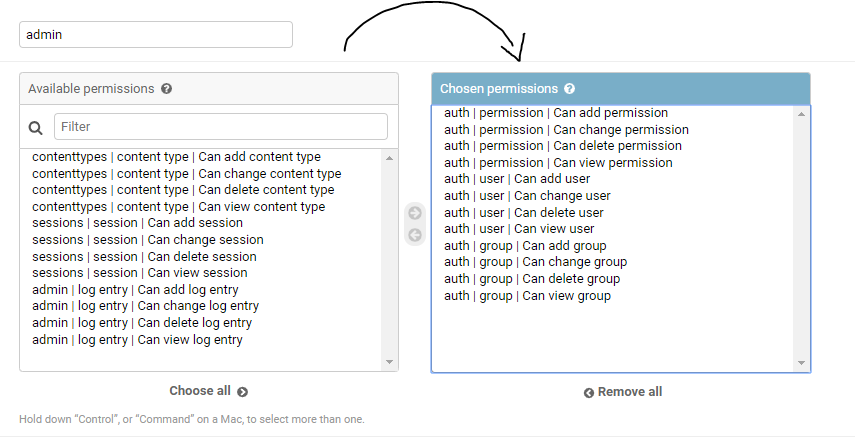Click the Available permissions help icon
The width and height of the screenshot is (855, 446).
point(166,89)
